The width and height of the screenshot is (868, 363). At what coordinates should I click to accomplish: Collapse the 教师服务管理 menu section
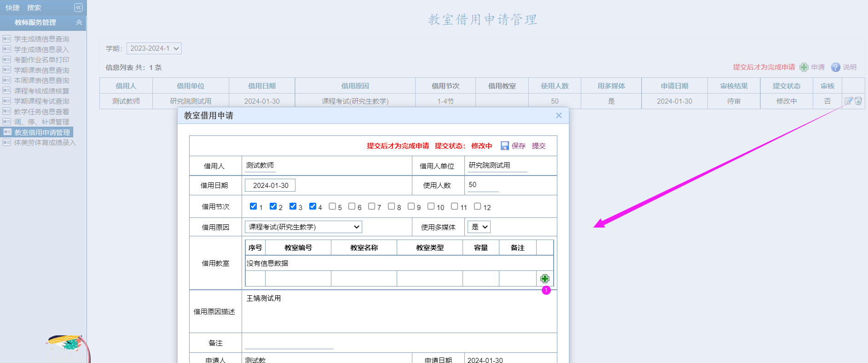[79, 23]
